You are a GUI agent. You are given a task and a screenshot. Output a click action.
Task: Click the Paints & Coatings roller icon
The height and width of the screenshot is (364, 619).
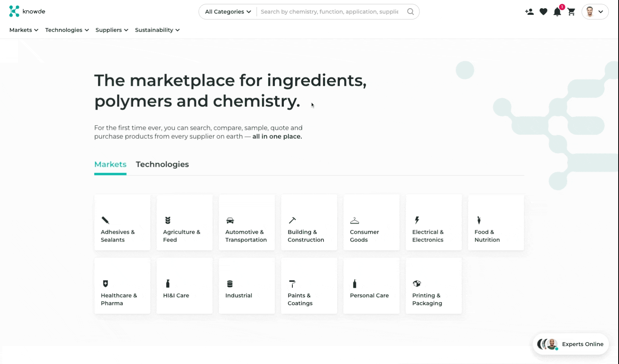(292, 283)
